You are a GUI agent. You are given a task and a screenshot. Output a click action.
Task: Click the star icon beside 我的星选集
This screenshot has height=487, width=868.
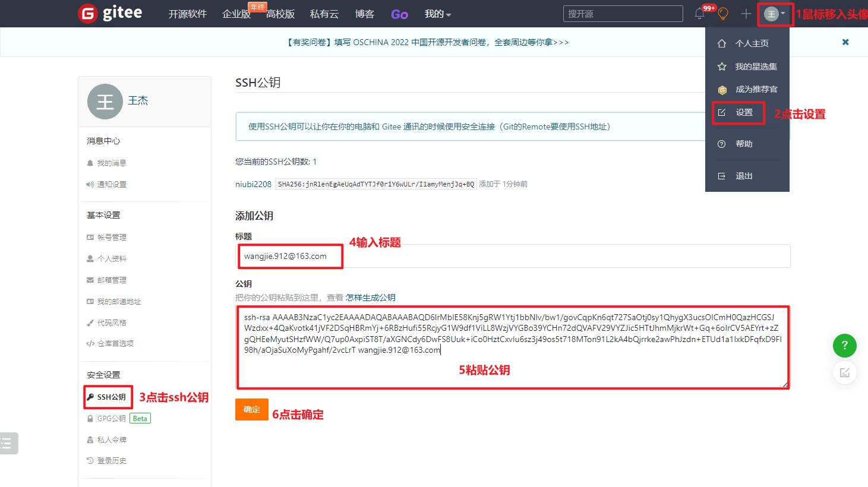(x=722, y=67)
